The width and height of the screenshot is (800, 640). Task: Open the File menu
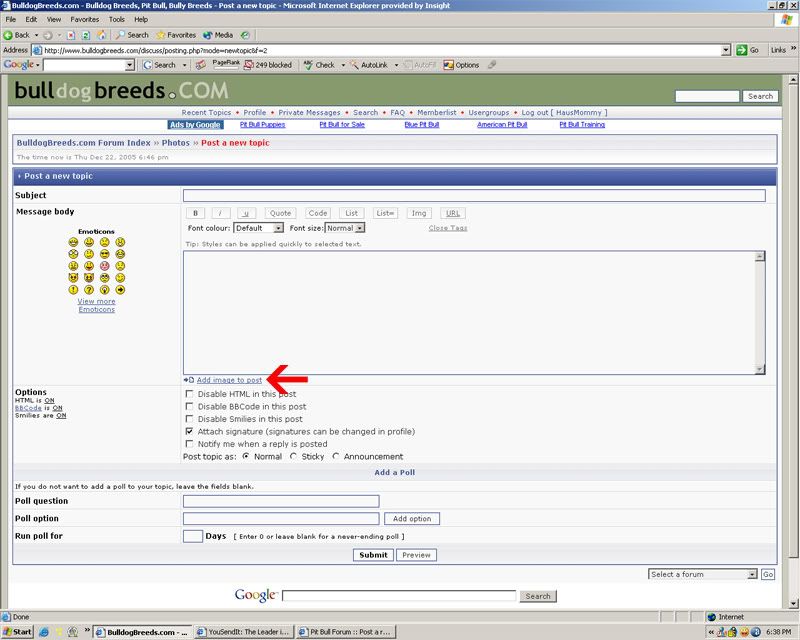(11, 19)
